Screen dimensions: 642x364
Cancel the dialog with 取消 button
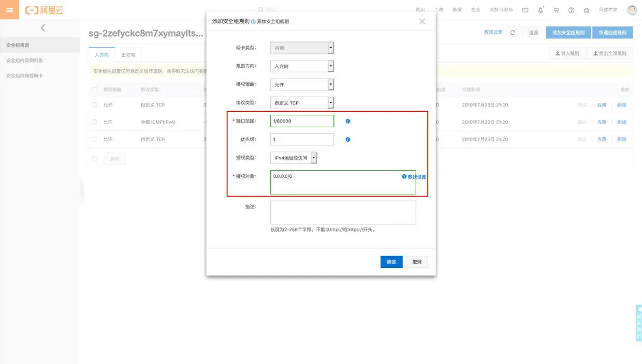pyautogui.click(x=417, y=262)
